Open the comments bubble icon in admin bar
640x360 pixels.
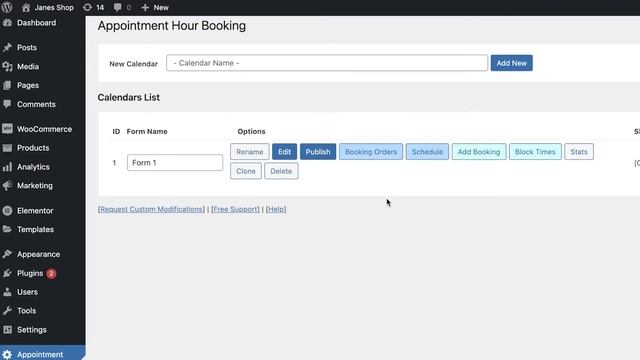118,7
